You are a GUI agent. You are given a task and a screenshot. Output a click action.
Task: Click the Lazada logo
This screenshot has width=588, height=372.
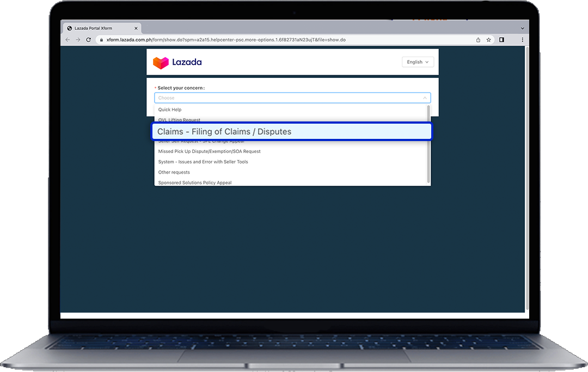click(177, 62)
